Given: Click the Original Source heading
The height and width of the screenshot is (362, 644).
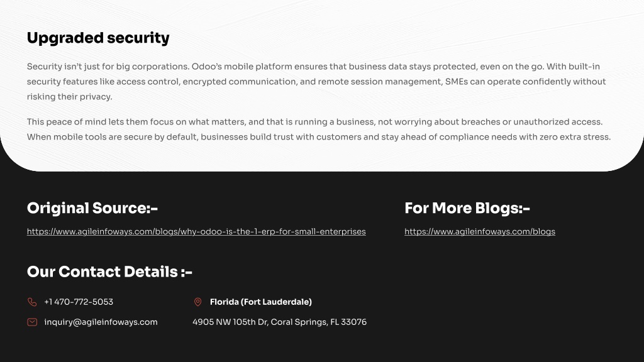Looking at the screenshot, I should tap(92, 208).
